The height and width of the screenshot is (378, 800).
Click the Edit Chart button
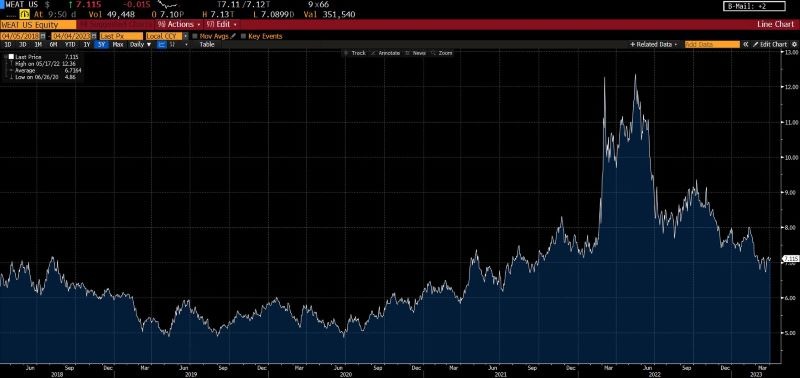pyautogui.click(x=770, y=44)
